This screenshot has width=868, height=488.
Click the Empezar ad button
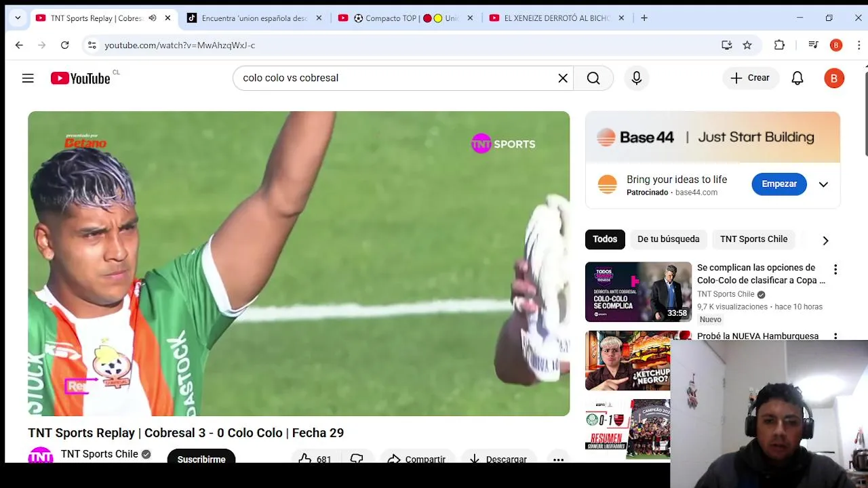point(779,184)
